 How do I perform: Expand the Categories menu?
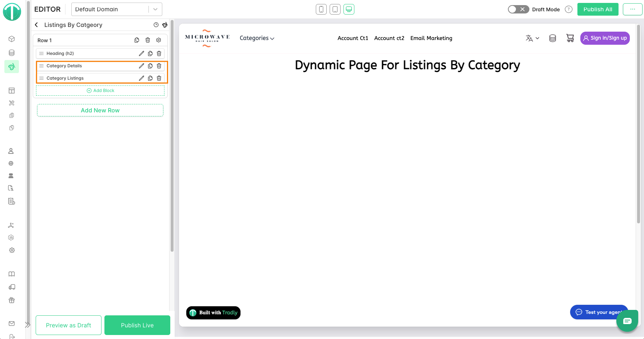(257, 38)
